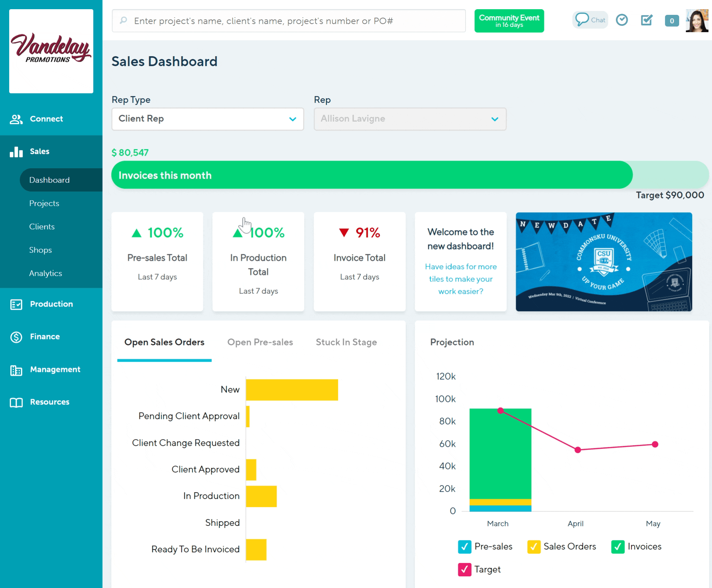712x588 pixels.
Task: Click the 'Have ideas for more tiles' link
Action: click(461, 279)
